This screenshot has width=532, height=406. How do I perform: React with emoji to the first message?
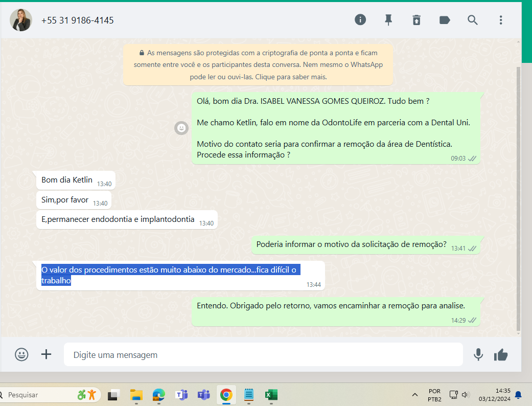click(181, 128)
